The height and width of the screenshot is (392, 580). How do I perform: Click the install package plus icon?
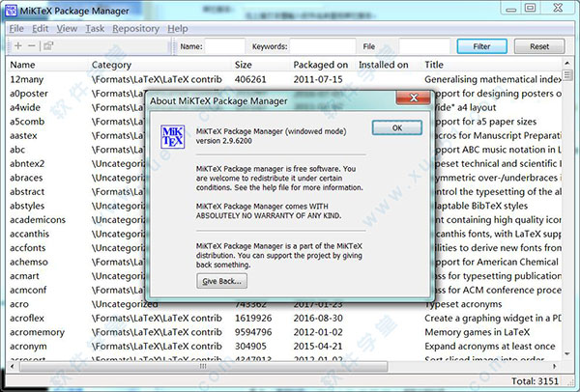click(18, 45)
